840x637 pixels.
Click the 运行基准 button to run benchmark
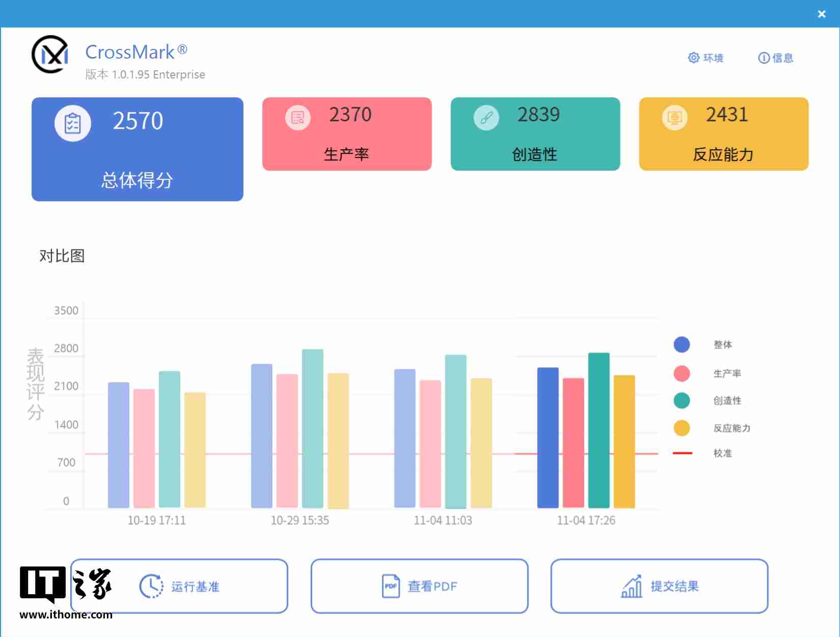point(180,586)
